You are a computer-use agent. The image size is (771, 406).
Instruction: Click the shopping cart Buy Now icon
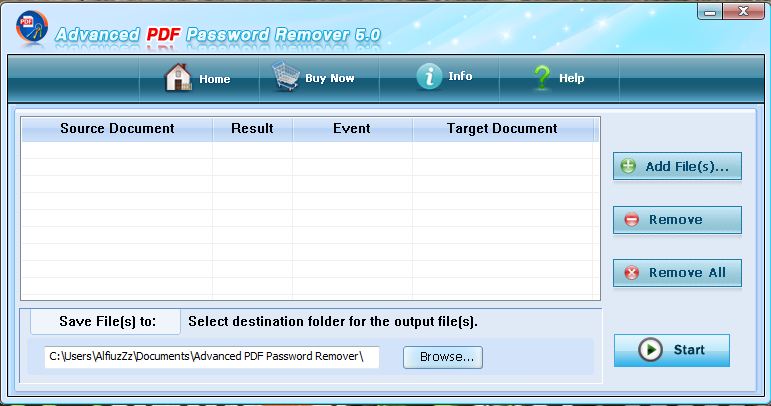point(286,76)
